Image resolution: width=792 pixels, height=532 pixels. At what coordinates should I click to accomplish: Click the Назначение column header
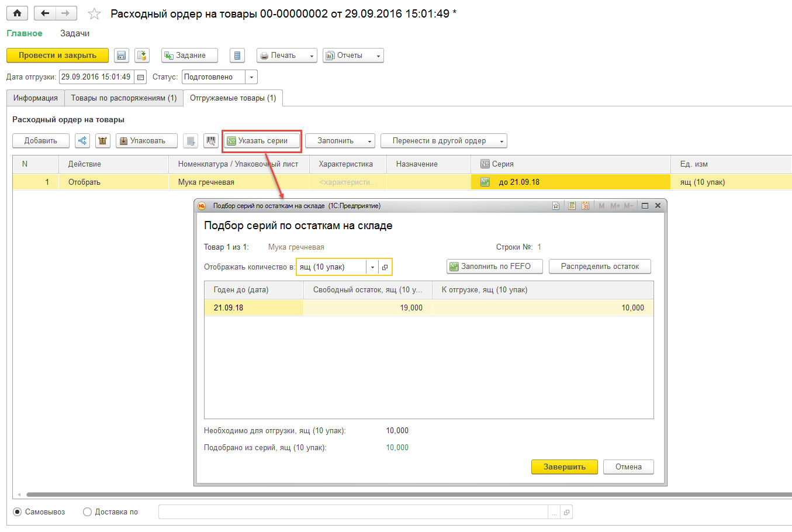pyautogui.click(x=429, y=164)
